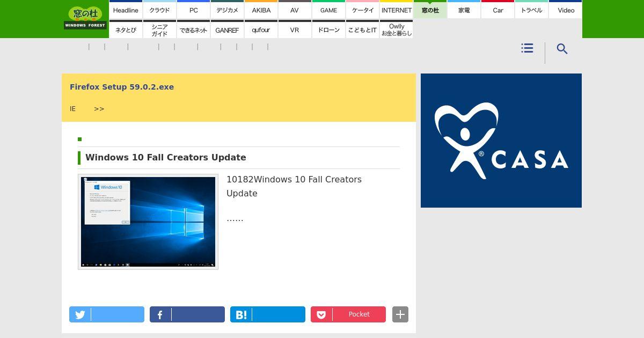Open the GANREF tab
Image resolution: width=644 pixels, height=338 pixels.
[x=227, y=30]
